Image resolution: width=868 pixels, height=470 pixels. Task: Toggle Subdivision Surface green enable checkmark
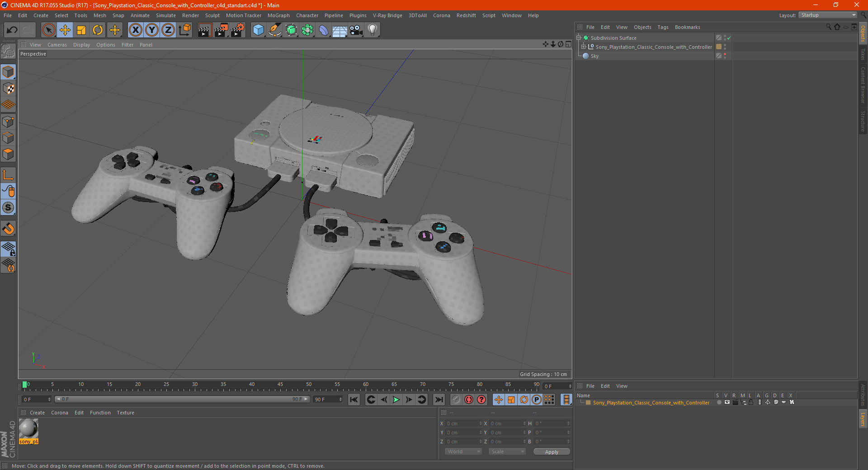(x=729, y=38)
